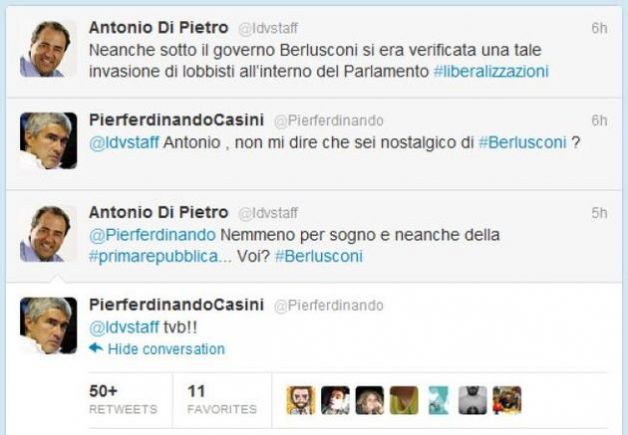Click Casini's avatar in the tvb!! tweet
The image size is (628, 435).
point(48,326)
